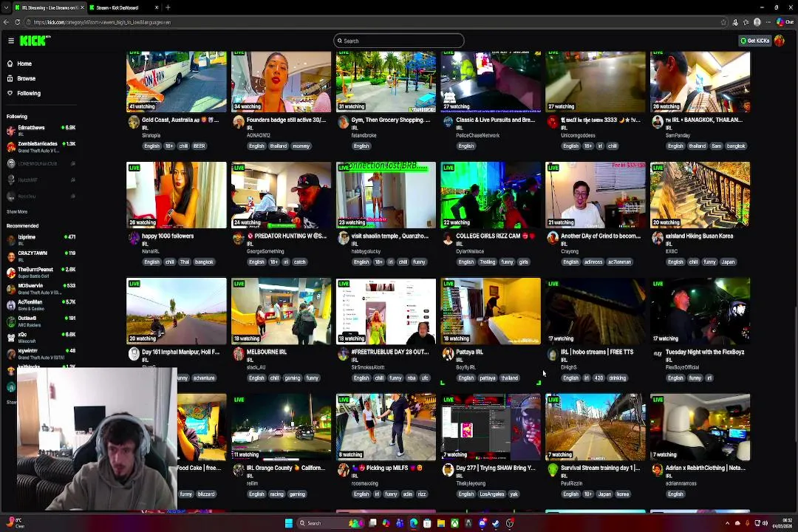Open recommended channel MDSwervin
The height and width of the screenshot is (532, 798).
[x=41, y=288]
